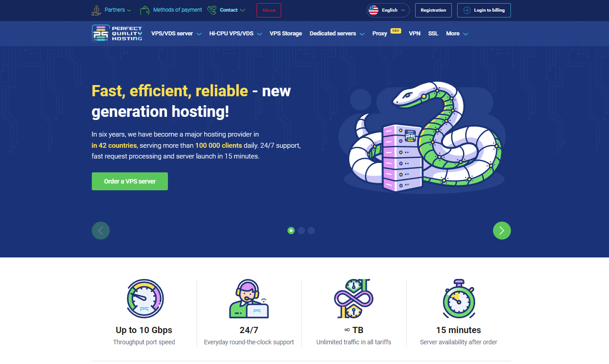609x364 pixels.
Task: Open the English language selector
Action: coord(388,10)
